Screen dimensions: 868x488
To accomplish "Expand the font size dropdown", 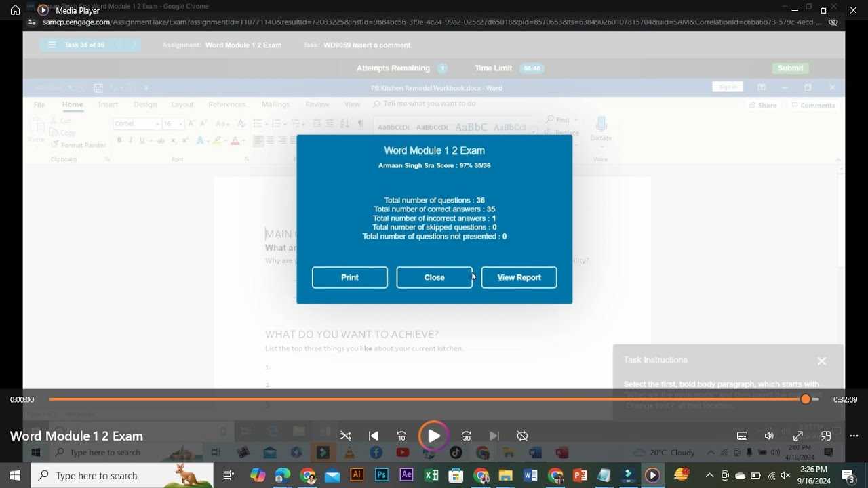I will [181, 124].
